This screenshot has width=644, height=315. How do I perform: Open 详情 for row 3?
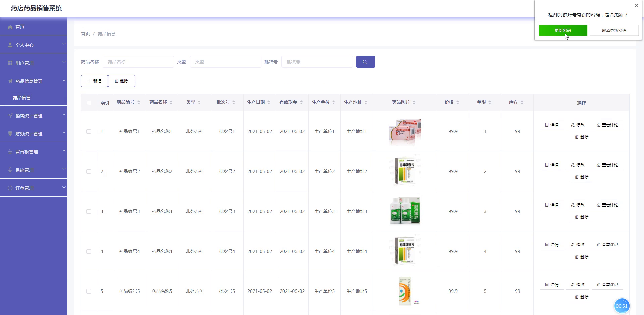[x=552, y=205]
